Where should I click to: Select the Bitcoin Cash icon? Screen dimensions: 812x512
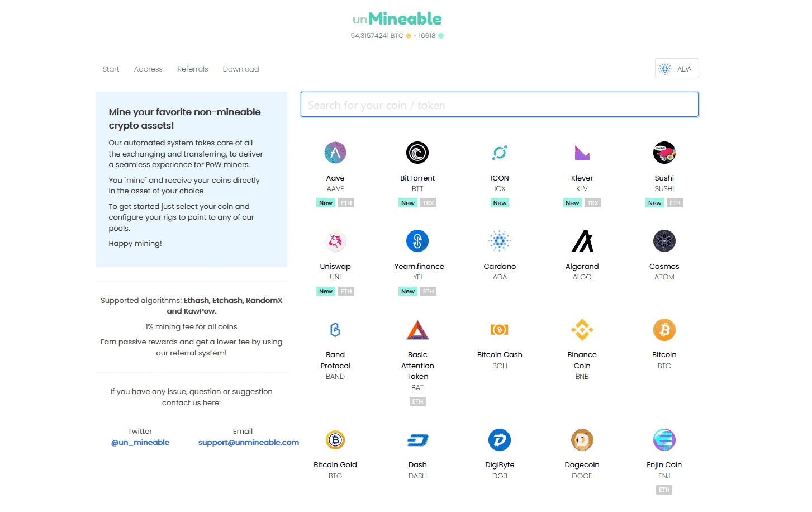pyautogui.click(x=500, y=330)
